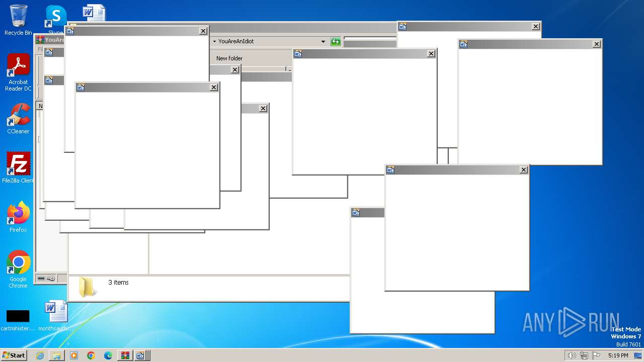Open Action Center flag in system tray
This screenshot has height=362, width=644.
click(x=596, y=355)
